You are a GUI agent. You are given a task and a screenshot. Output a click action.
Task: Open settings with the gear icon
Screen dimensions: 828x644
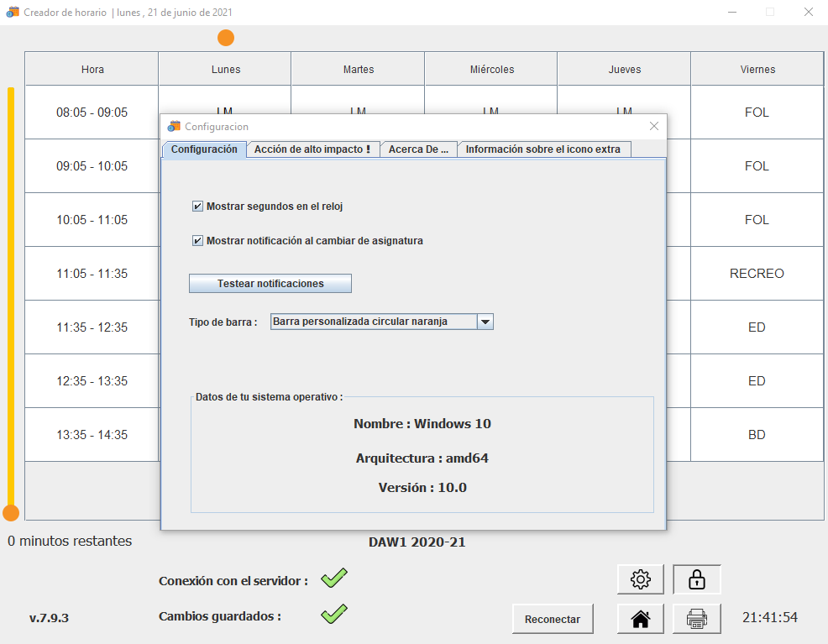pyautogui.click(x=640, y=579)
